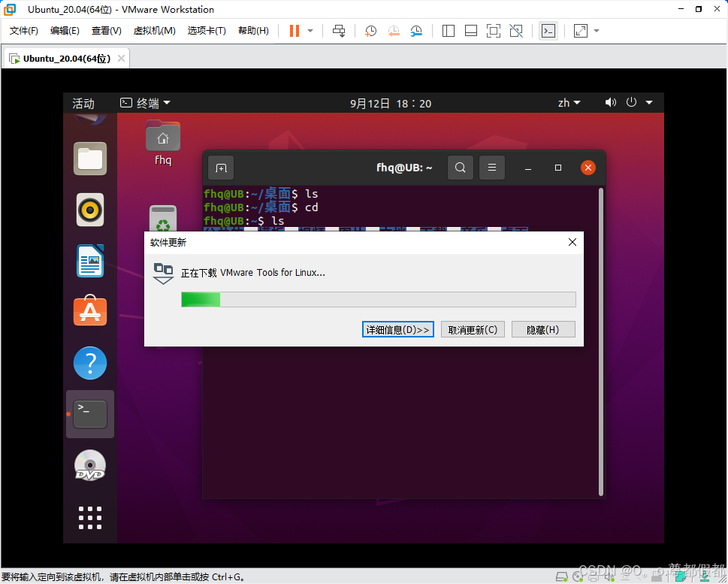Open the 虚拟机(M) menu
Screen dimensions: 728x584
pyautogui.click(x=154, y=31)
